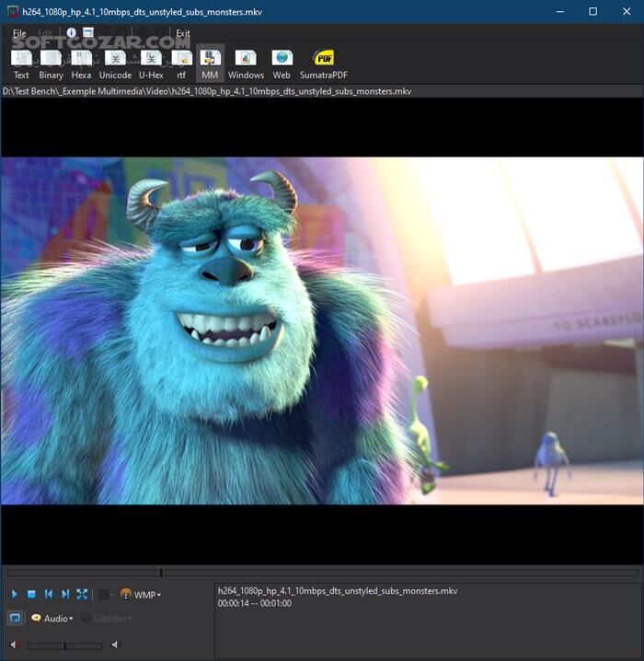644x661 pixels.
Task: Click the Exit menu item
Action: tap(183, 33)
